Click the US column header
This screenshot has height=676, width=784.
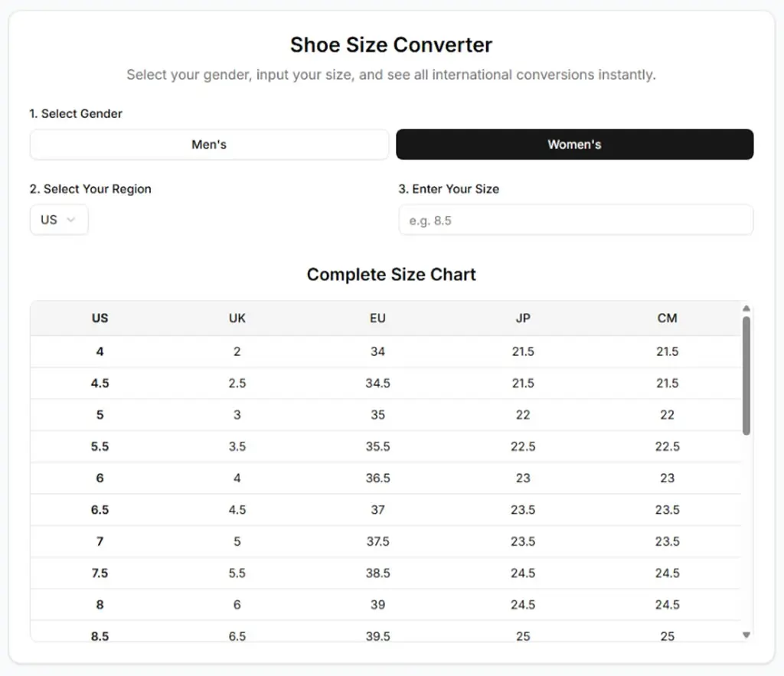coord(100,318)
